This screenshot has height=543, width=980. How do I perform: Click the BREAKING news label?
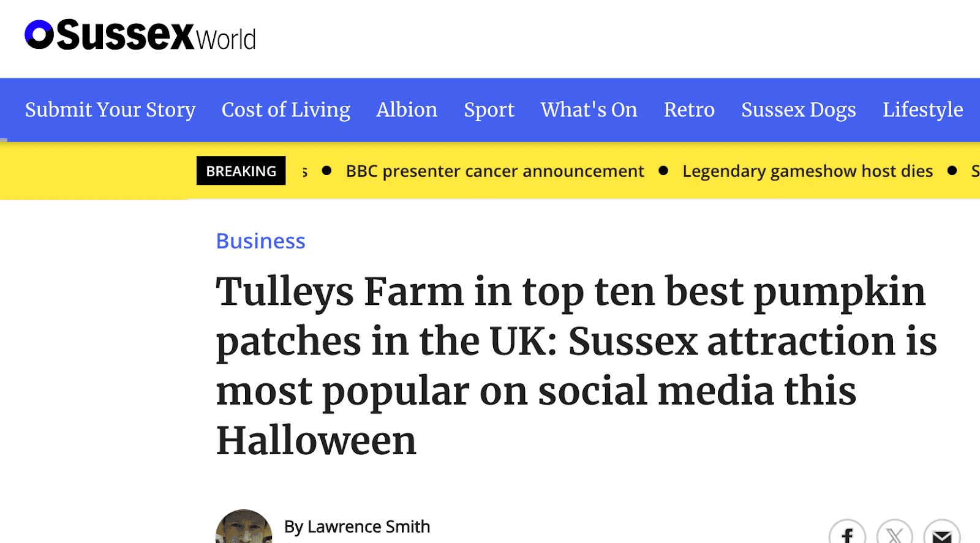pos(241,171)
